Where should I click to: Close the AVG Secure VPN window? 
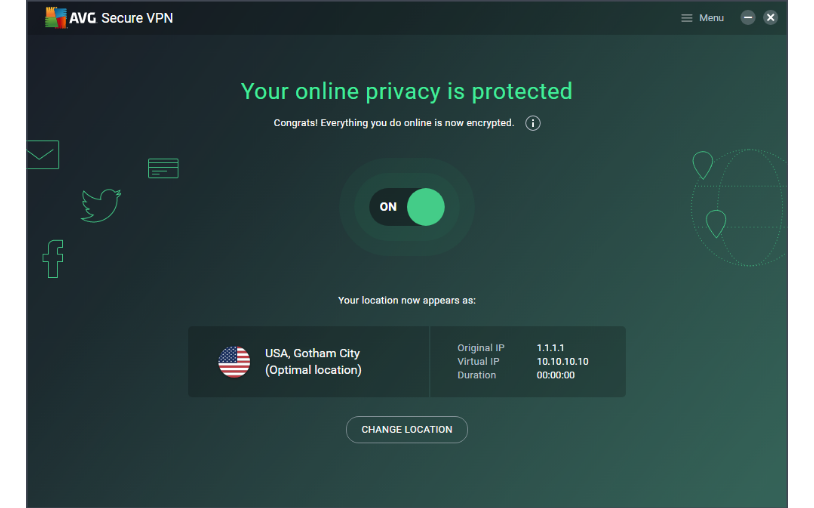point(770,18)
